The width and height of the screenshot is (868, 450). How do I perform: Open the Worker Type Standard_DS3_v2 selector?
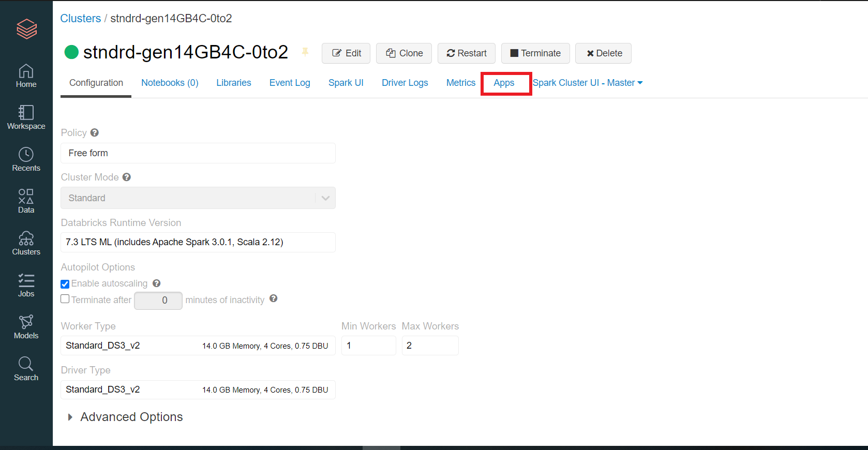(198, 346)
